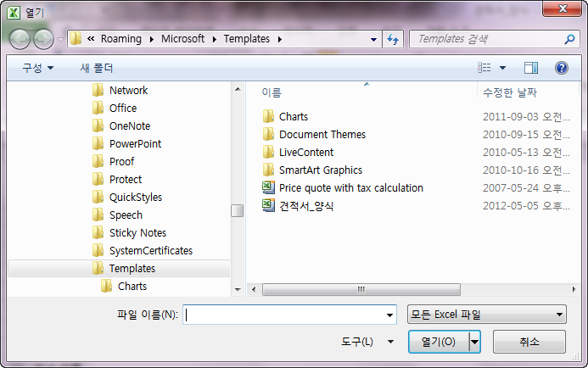588x368 pixels.
Task: Select OneNote folder in tree
Action: (x=130, y=125)
